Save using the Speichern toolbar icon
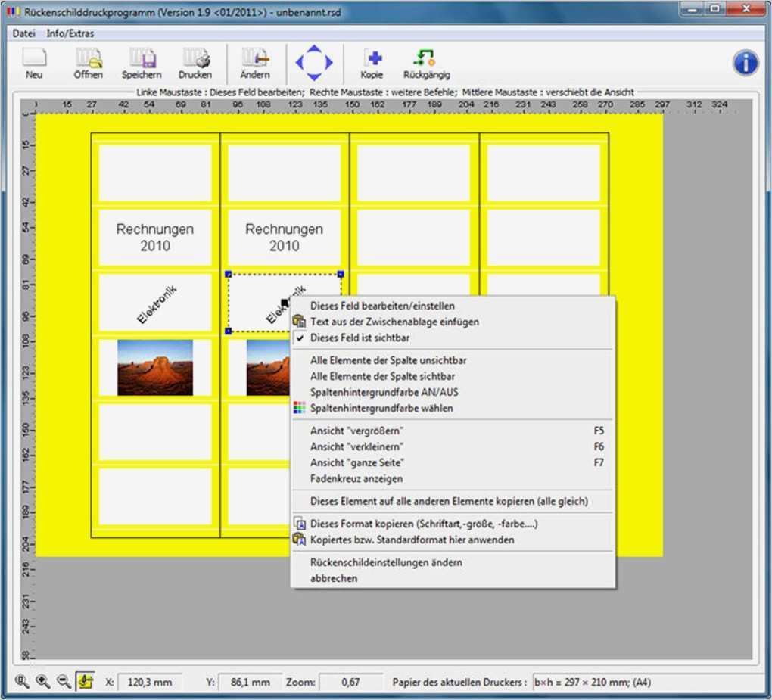Image resolution: width=772 pixels, height=700 pixels. point(142,61)
